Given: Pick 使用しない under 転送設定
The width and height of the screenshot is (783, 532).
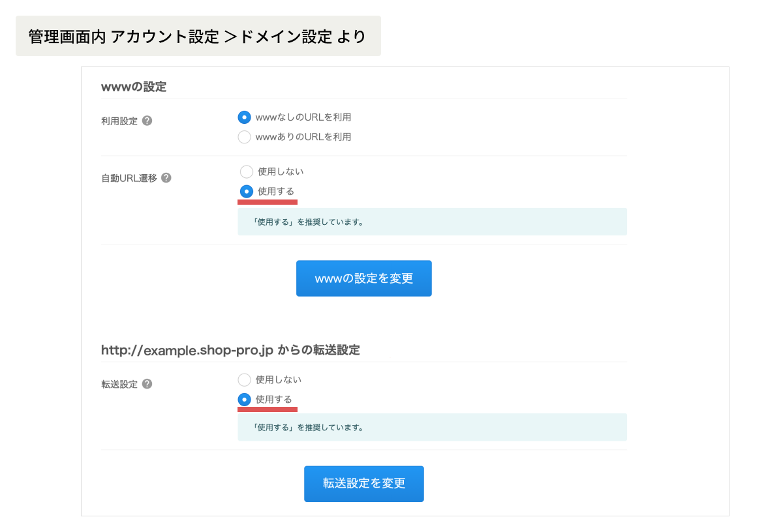Looking at the screenshot, I should tap(244, 379).
